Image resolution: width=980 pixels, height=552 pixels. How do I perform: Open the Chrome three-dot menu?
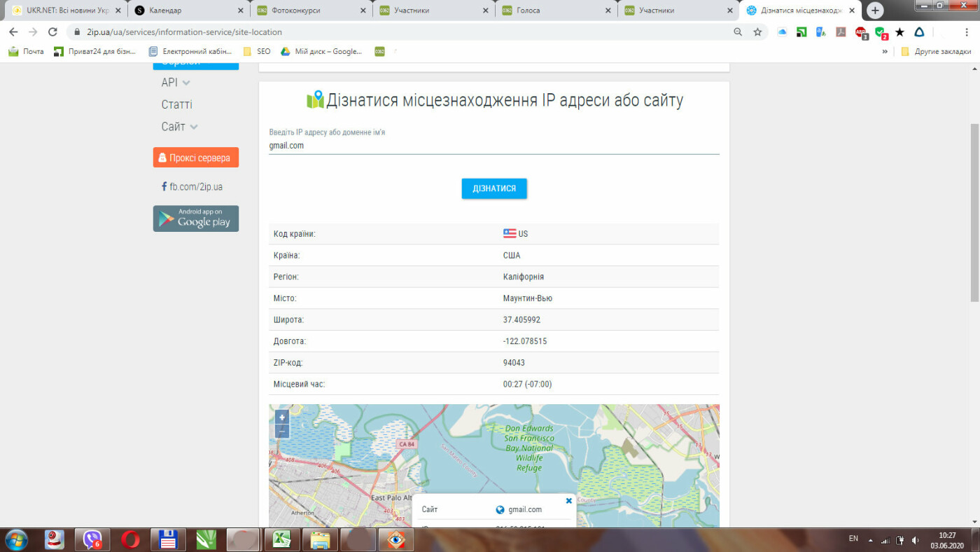click(968, 32)
